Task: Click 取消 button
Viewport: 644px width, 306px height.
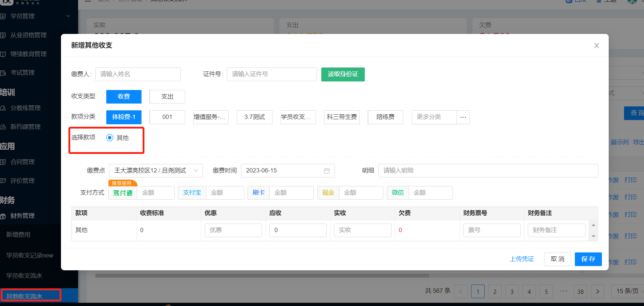Action: [558, 259]
